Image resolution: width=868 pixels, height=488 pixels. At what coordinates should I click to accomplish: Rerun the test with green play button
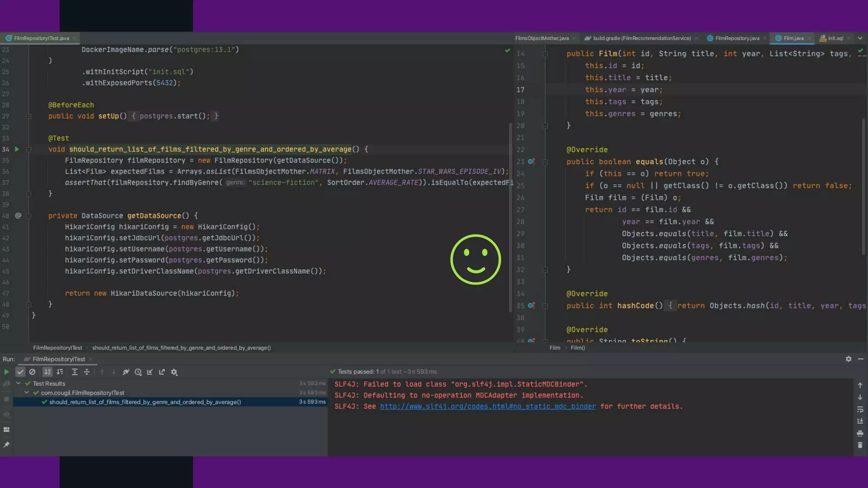[x=6, y=372]
